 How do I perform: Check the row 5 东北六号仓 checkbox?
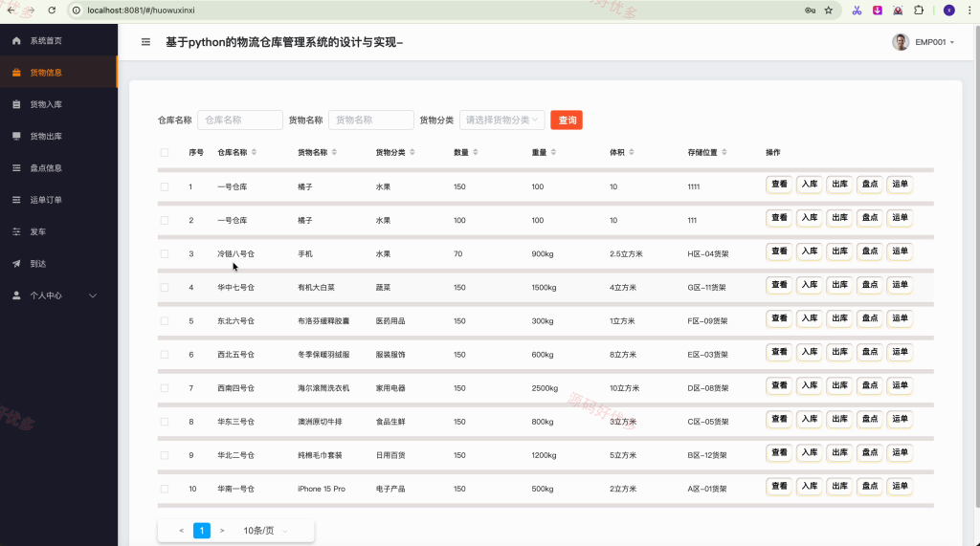click(x=165, y=321)
